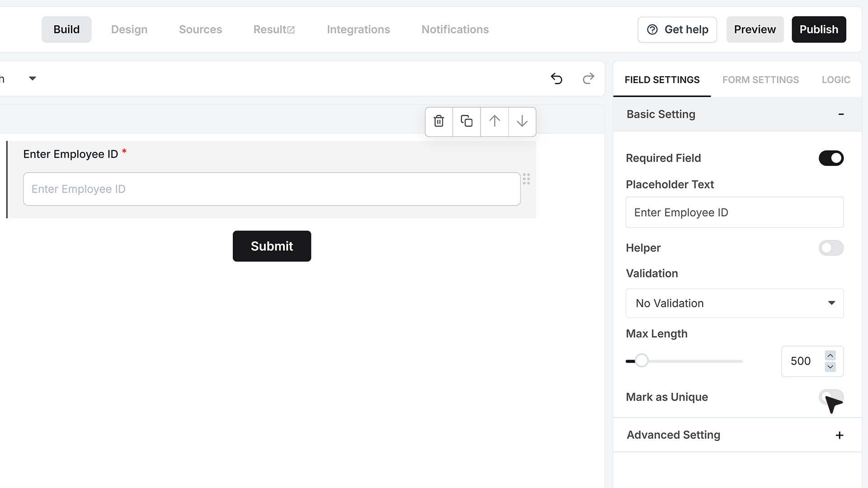Viewport: 868px width, 488px height.
Task: Select the Form Settings tab
Action: coord(760,80)
